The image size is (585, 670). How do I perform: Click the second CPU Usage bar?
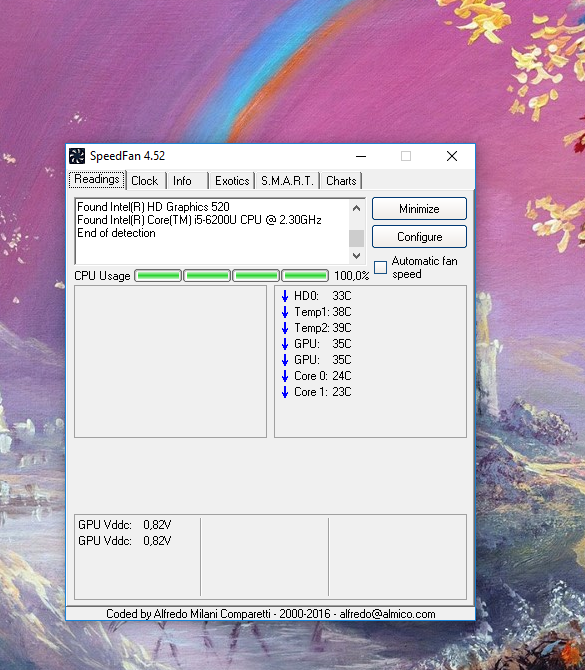(207, 276)
